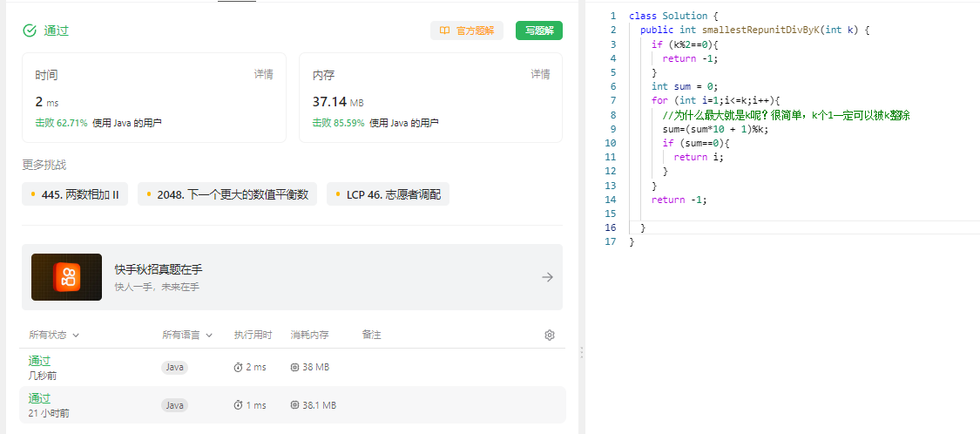The height and width of the screenshot is (434, 980).
Task: Click the green 通过 checkmark icon
Action: (30, 31)
